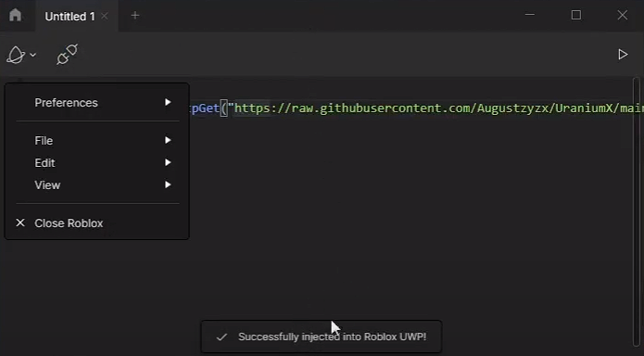The width and height of the screenshot is (644, 356).
Task: Expand the Edit submenu arrow
Action: (168, 162)
